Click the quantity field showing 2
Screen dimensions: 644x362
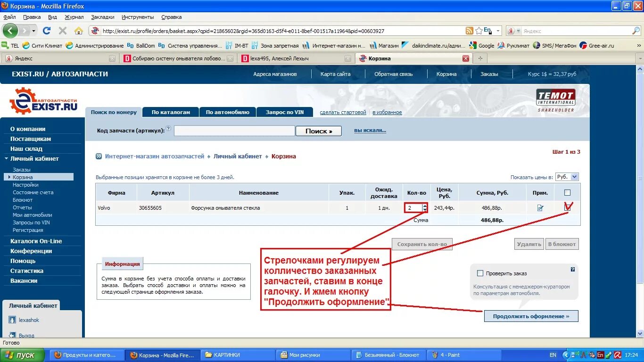coord(413,208)
